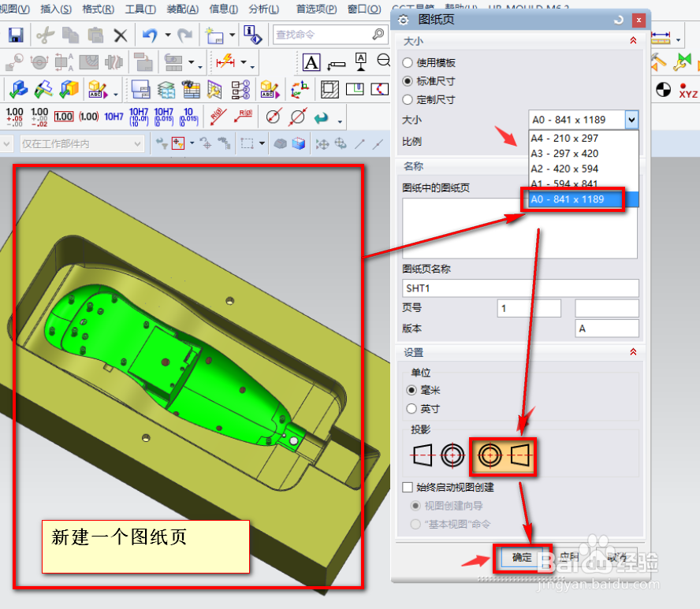Select the feature control frame icon
700x609 pixels.
coord(336,65)
